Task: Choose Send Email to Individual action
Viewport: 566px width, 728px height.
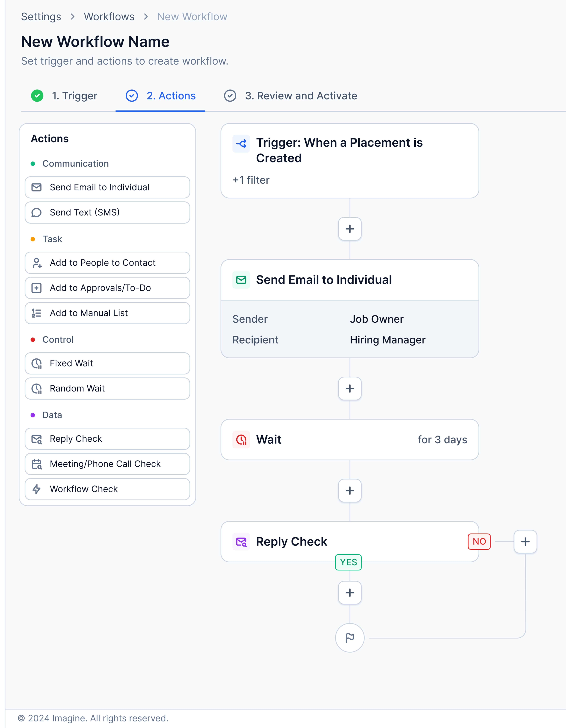Action: pos(107,187)
